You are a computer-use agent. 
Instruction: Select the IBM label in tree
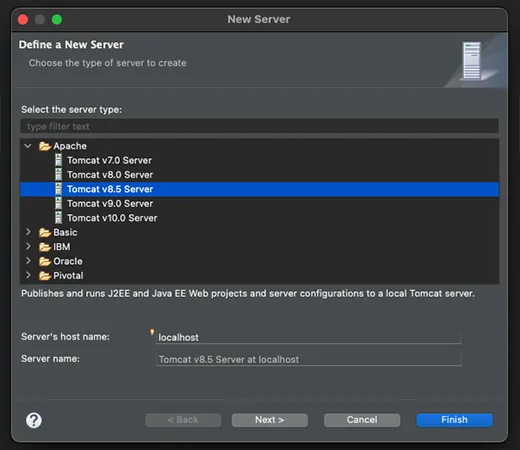(62, 247)
